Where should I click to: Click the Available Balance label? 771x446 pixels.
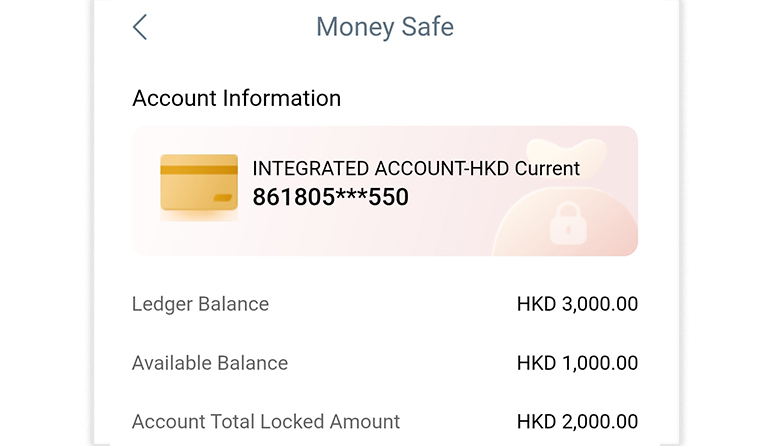pos(210,363)
